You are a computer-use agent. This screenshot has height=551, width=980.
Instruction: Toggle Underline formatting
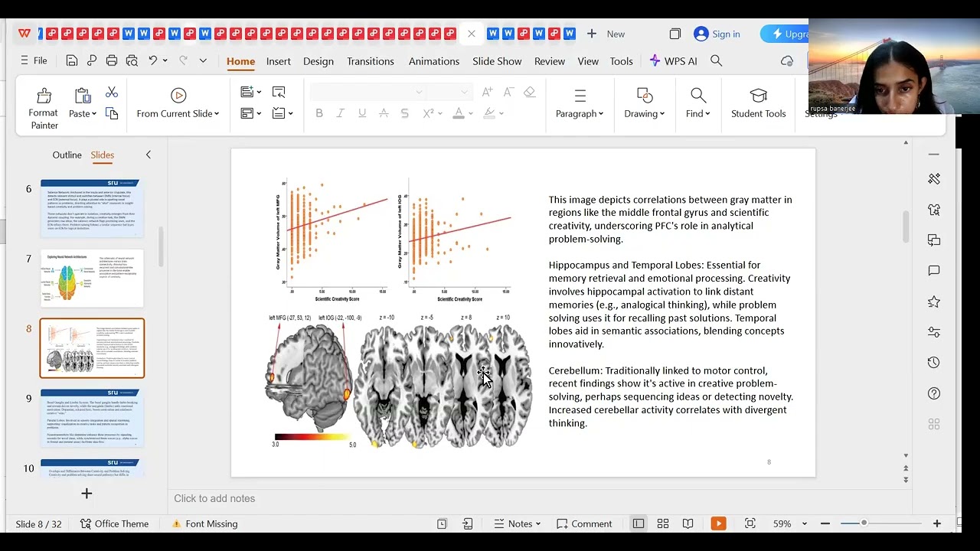(x=361, y=113)
